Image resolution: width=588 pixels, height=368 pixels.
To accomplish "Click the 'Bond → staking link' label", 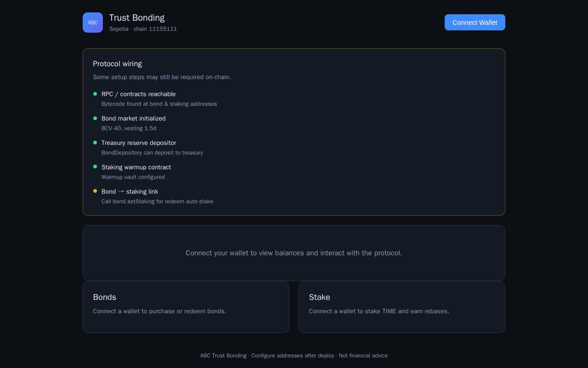I will click(130, 191).
